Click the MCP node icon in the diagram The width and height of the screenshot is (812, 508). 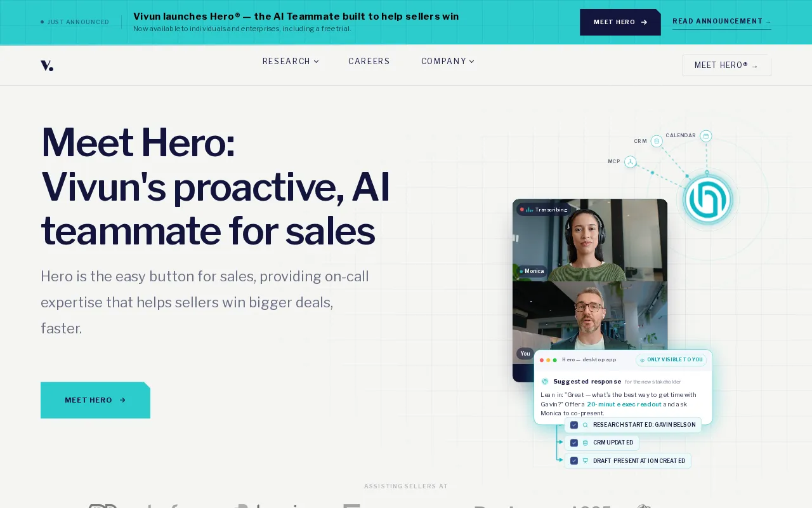click(630, 162)
